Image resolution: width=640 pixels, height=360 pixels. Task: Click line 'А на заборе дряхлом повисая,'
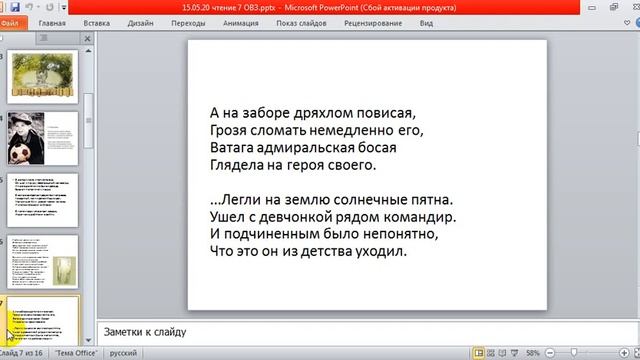pos(313,113)
